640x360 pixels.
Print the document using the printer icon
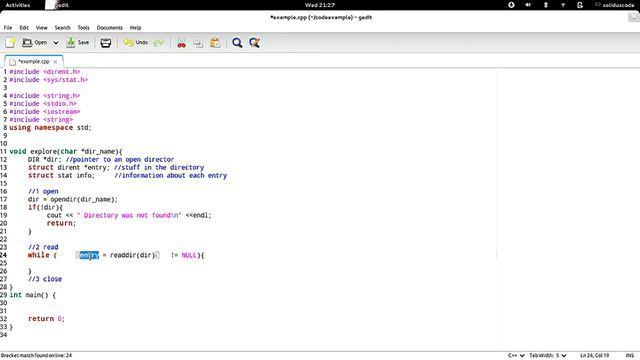[106, 42]
